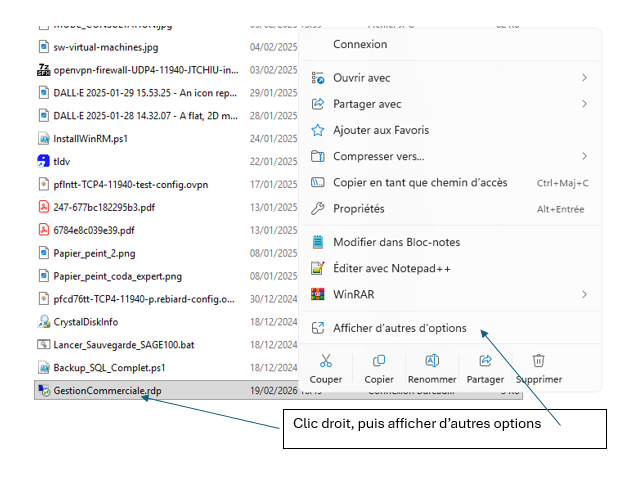Click the Couper scissors icon
Image resolution: width=632 pixels, height=478 pixels.
tap(326, 361)
